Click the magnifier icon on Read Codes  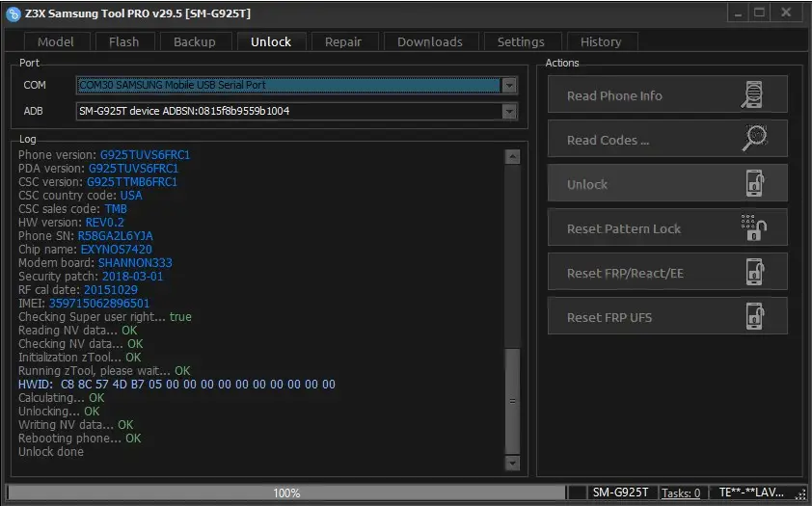coord(753,140)
